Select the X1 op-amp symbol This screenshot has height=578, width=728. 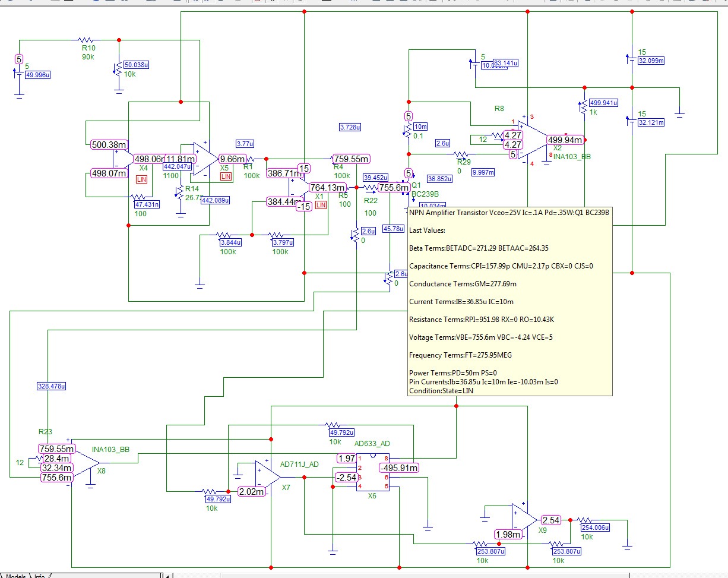pyautogui.click(x=299, y=187)
